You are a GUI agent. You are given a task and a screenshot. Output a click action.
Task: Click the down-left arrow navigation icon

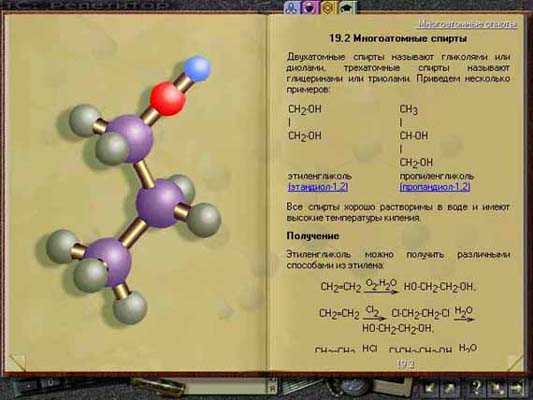click(x=430, y=387)
